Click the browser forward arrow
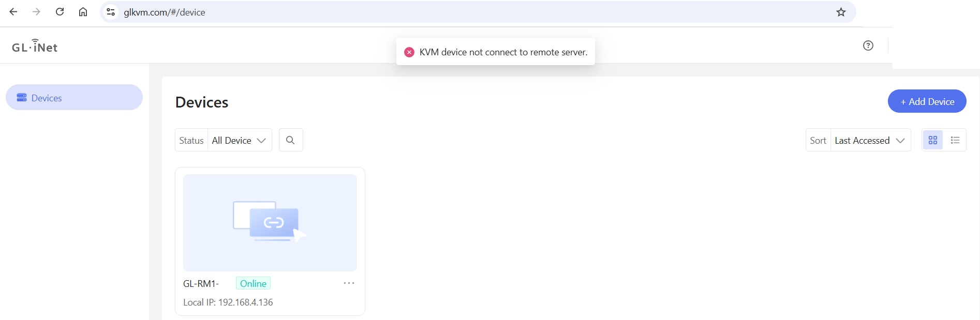The image size is (980, 320). coord(36,12)
